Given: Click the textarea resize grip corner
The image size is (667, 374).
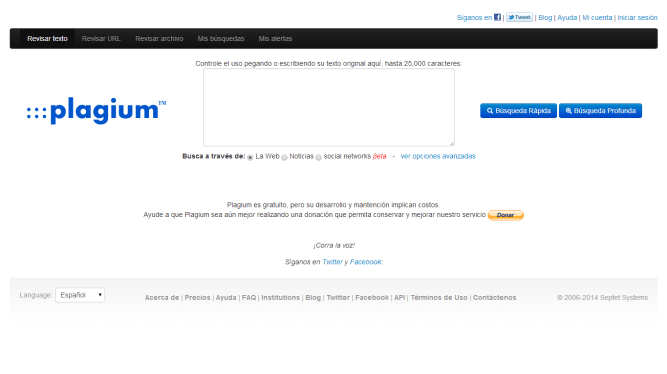Looking at the screenshot, I should coord(452,144).
